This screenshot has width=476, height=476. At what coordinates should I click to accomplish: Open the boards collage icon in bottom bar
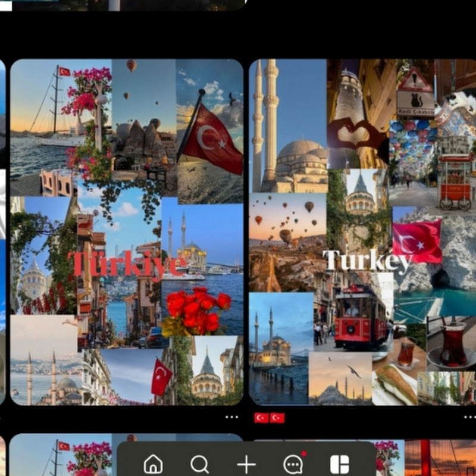tap(339, 464)
